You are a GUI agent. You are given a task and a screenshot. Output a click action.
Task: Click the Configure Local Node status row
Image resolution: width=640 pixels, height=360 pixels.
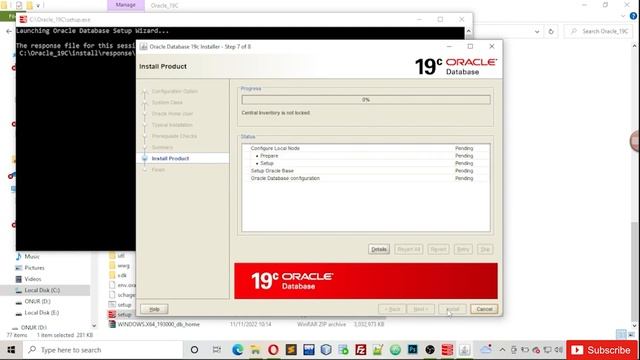366,148
